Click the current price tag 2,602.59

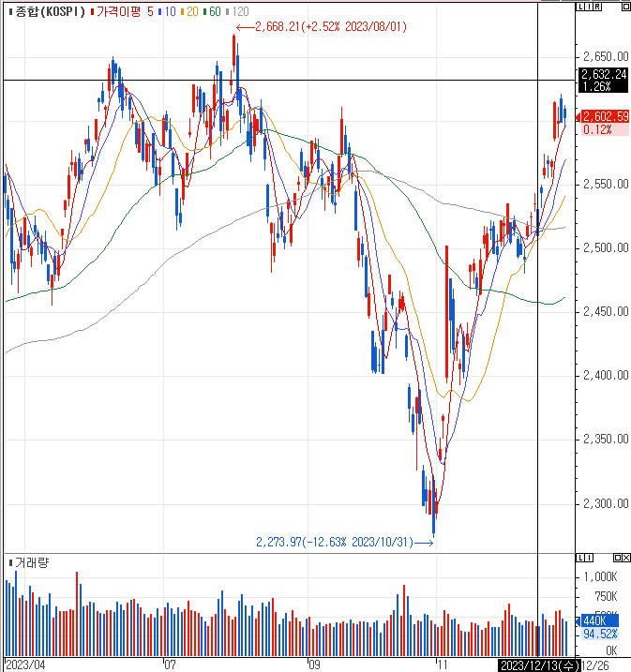(605, 116)
